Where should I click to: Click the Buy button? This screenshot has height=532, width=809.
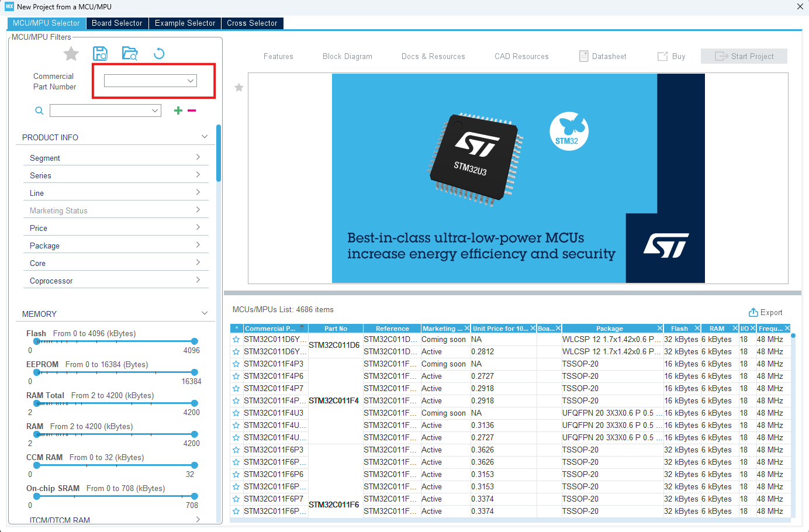[671, 56]
